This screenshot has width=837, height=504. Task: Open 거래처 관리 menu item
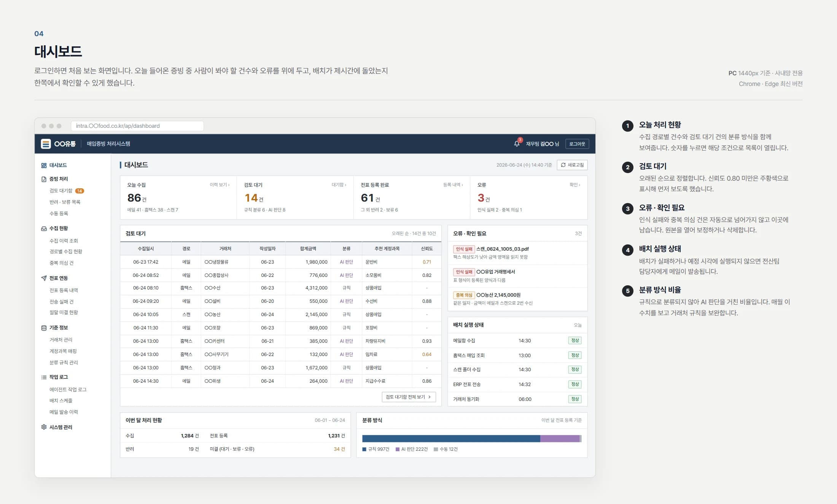tap(61, 340)
